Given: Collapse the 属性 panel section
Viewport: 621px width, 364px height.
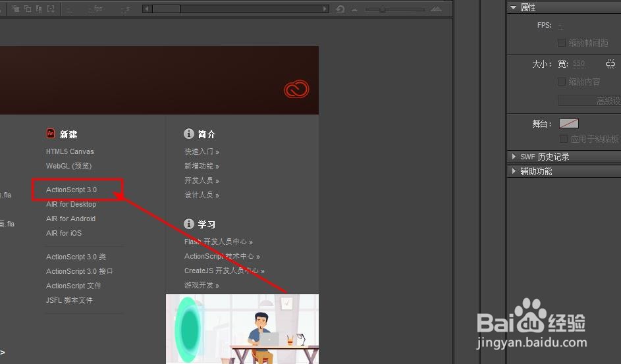Looking at the screenshot, I should tap(513, 7).
